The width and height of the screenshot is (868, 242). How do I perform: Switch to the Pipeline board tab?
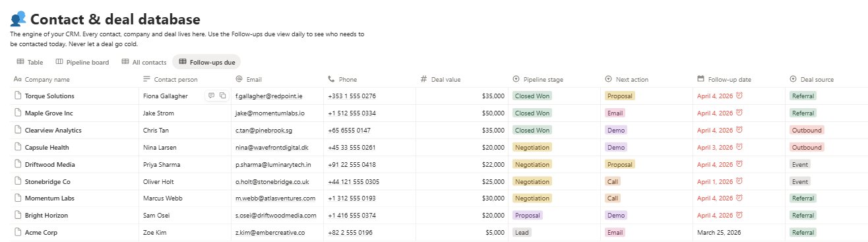(x=82, y=62)
